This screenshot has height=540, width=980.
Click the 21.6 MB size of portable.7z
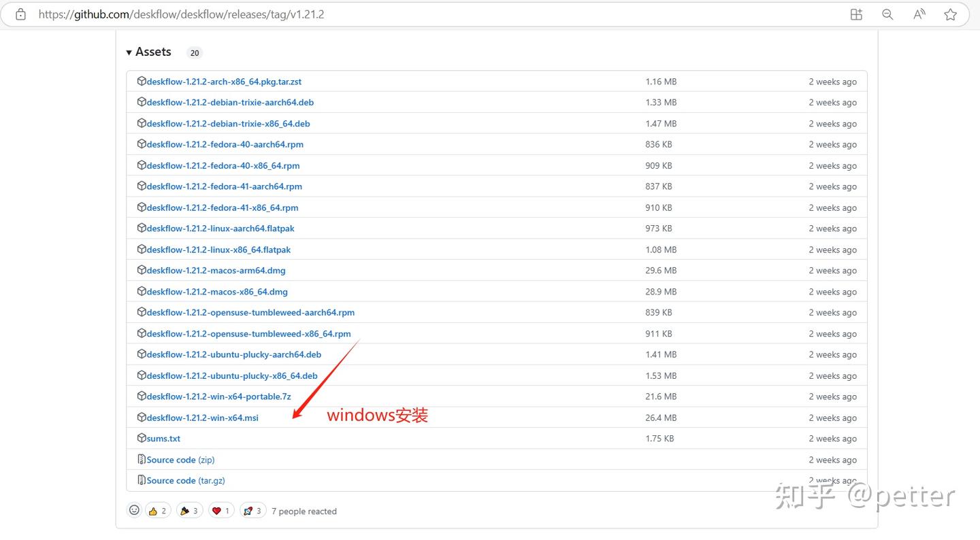click(x=661, y=396)
